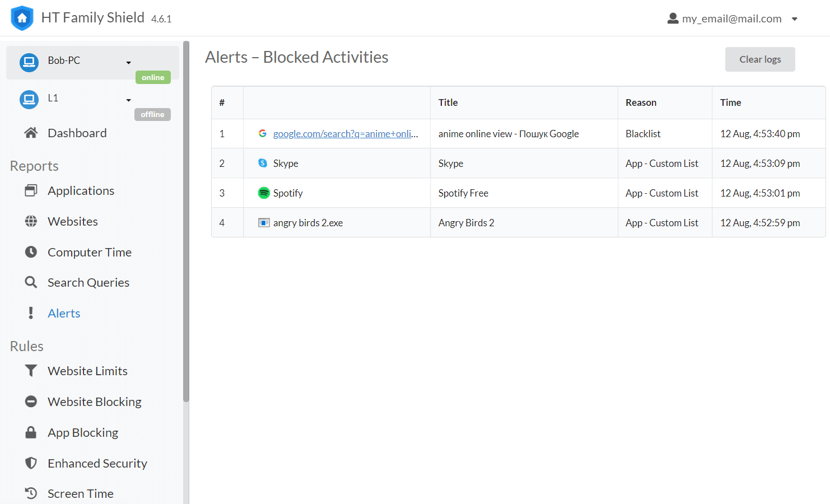830x504 pixels.
Task: Click the Reports section heading
Action: click(34, 166)
